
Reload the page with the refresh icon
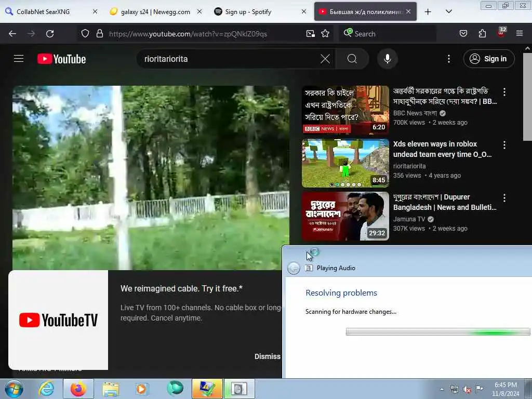point(50,34)
